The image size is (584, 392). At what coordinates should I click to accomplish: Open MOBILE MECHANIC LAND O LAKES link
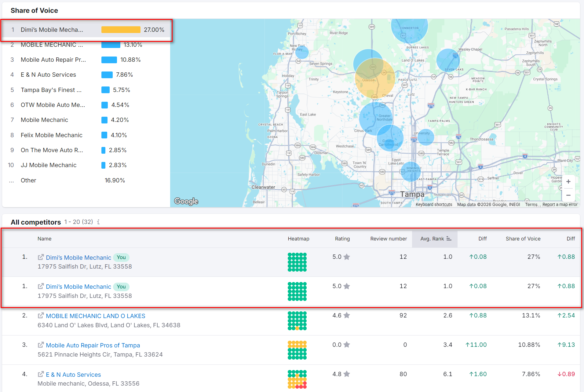tap(95, 316)
